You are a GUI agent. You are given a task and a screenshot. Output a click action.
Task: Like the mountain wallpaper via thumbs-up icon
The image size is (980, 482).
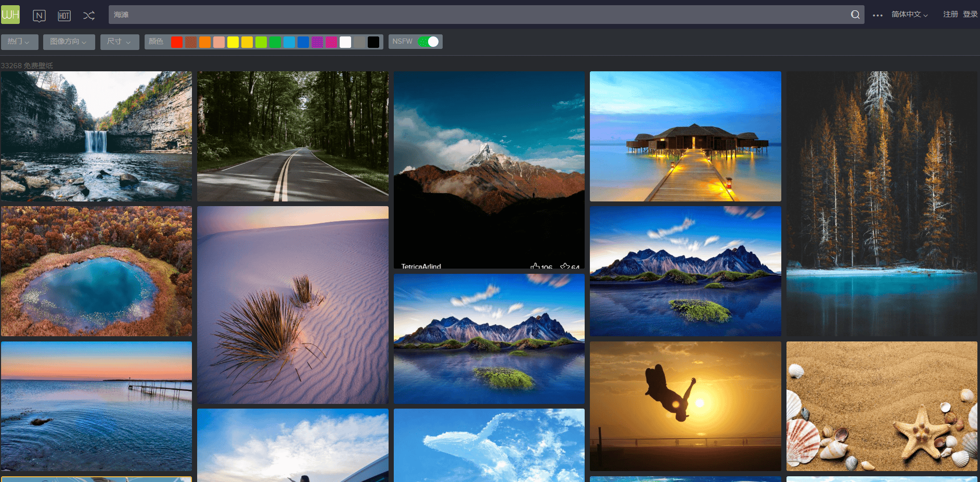tap(535, 267)
